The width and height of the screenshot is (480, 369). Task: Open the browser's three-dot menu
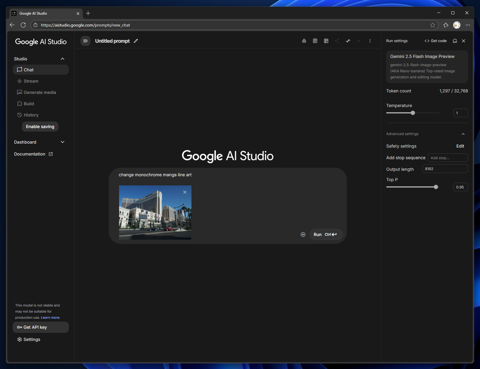click(468, 25)
